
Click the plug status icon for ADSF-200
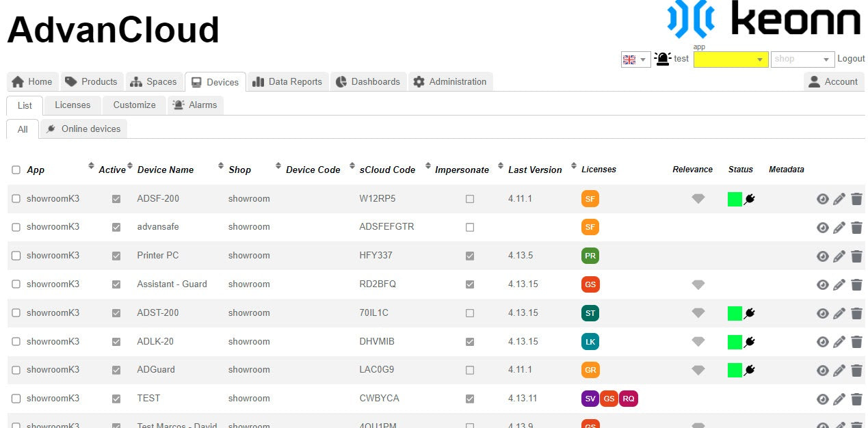749,199
